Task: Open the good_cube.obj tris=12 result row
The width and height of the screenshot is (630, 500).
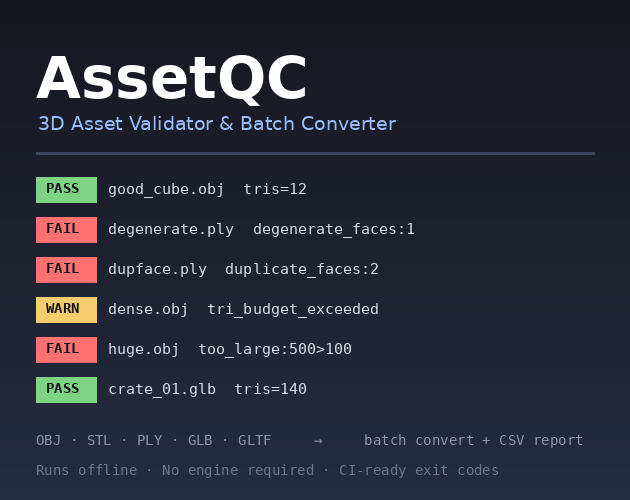Action: pyautogui.click(x=207, y=189)
